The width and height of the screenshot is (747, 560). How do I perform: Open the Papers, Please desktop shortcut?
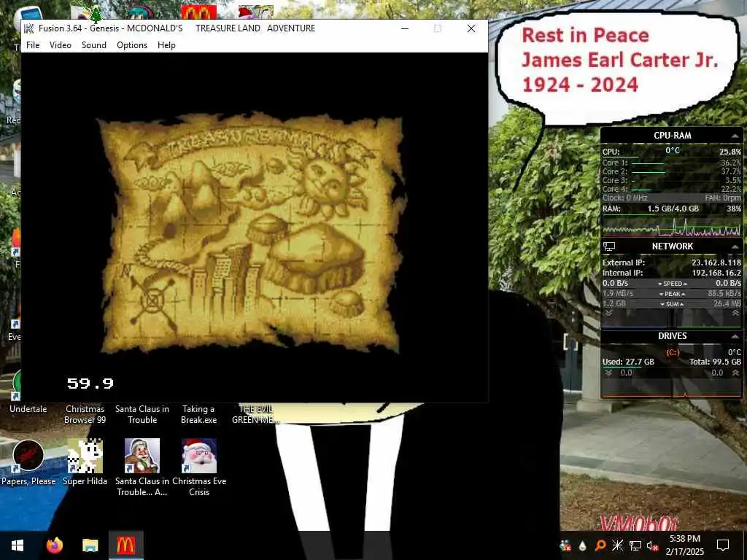click(x=28, y=462)
